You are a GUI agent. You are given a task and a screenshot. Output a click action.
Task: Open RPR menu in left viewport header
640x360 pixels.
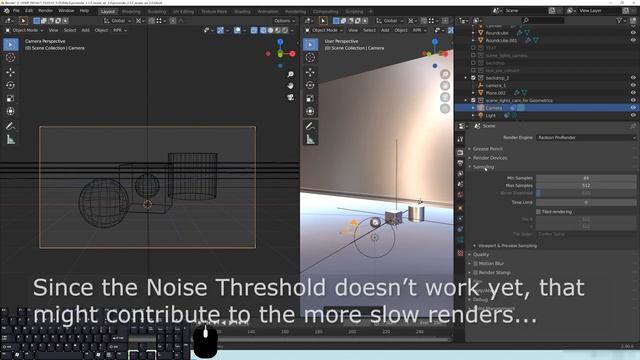coord(119,30)
